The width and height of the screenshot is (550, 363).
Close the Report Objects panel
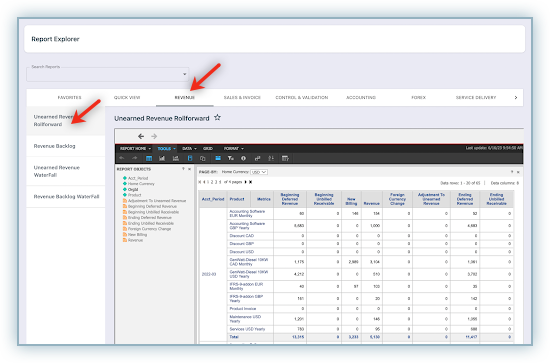pyautogui.click(x=190, y=169)
